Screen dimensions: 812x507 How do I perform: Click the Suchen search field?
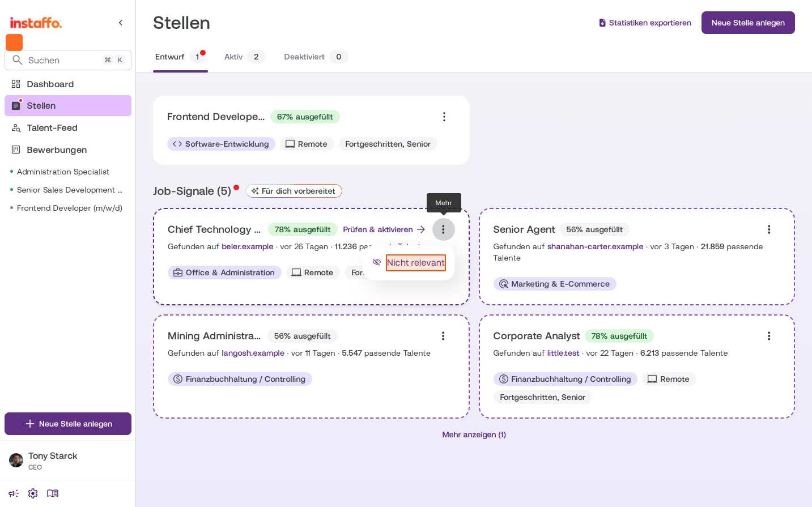[68, 60]
